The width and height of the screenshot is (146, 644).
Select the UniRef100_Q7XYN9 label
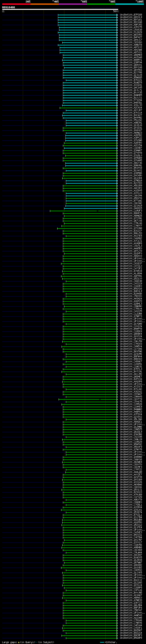[131, 228]
